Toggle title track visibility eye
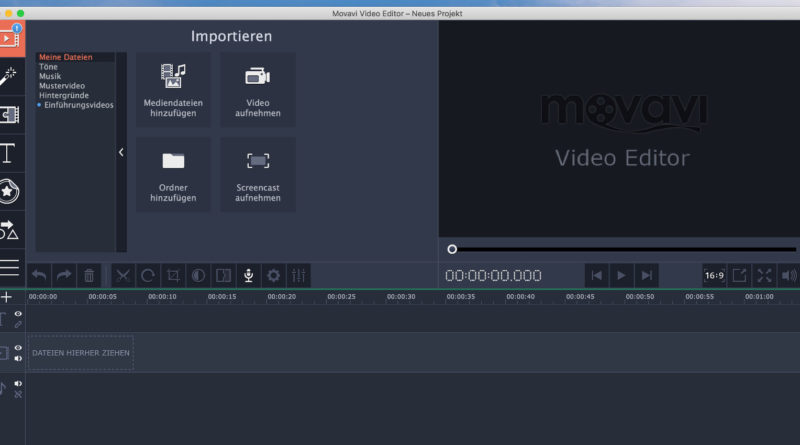The image size is (800, 445). pos(18,314)
